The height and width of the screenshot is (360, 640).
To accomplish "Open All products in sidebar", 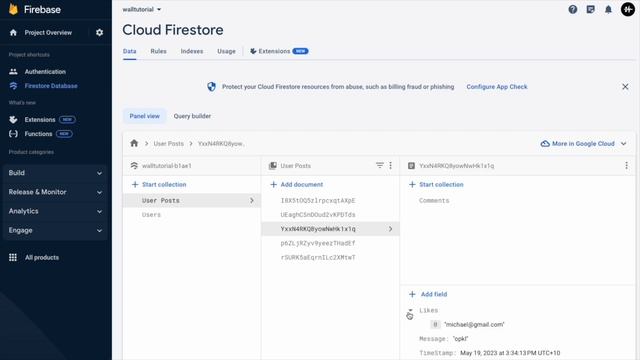I will (42, 257).
